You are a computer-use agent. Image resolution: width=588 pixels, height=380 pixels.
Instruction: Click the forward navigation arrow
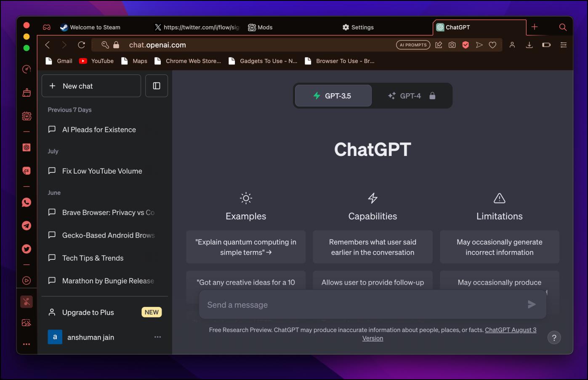point(64,45)
